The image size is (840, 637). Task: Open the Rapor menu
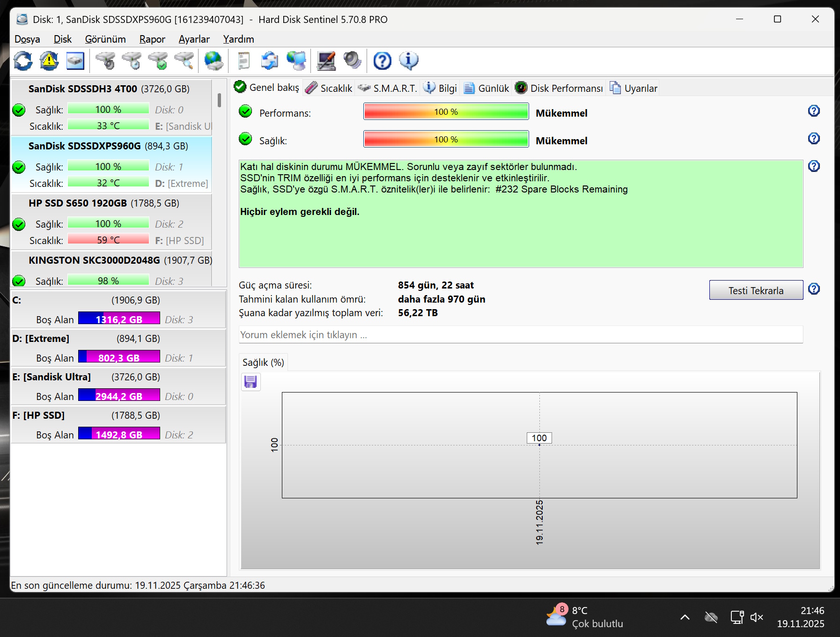click(152, 39)
